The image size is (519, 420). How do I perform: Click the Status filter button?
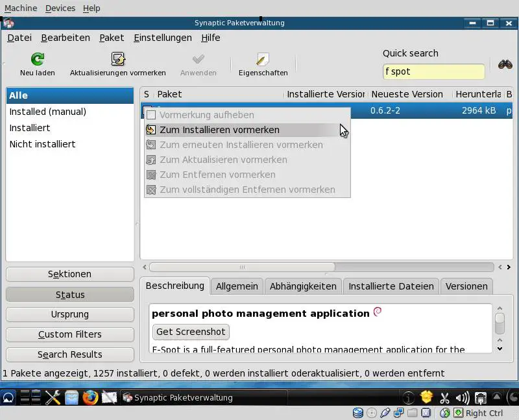tap(70, 295)
